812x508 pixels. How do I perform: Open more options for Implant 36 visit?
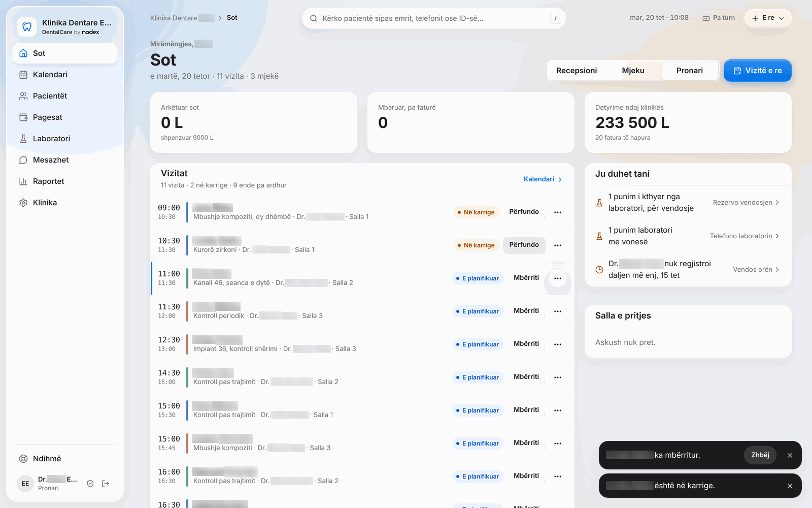pos(558,344)
